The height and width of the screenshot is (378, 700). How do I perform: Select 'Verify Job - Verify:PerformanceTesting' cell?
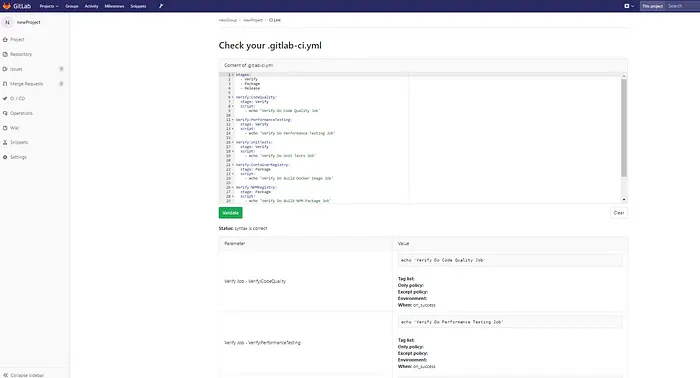tap(262, 343)
